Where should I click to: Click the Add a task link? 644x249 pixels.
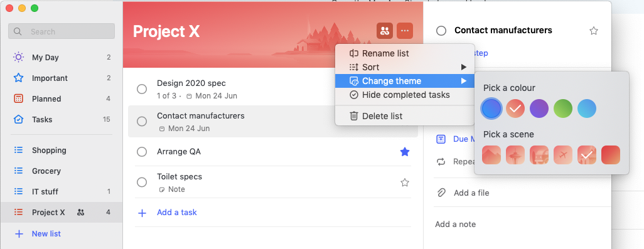click(176, 213)
